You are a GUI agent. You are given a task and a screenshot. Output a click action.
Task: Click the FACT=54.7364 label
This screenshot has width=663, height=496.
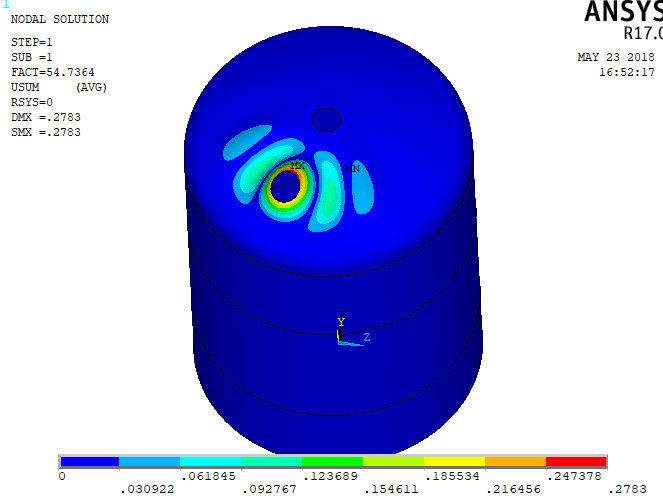coord(52,72)
